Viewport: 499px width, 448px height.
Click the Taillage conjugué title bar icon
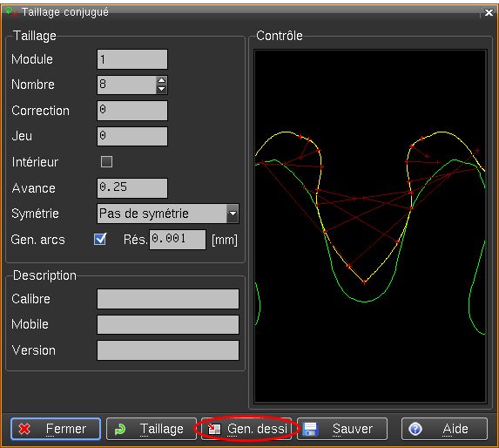coord(11,12)
